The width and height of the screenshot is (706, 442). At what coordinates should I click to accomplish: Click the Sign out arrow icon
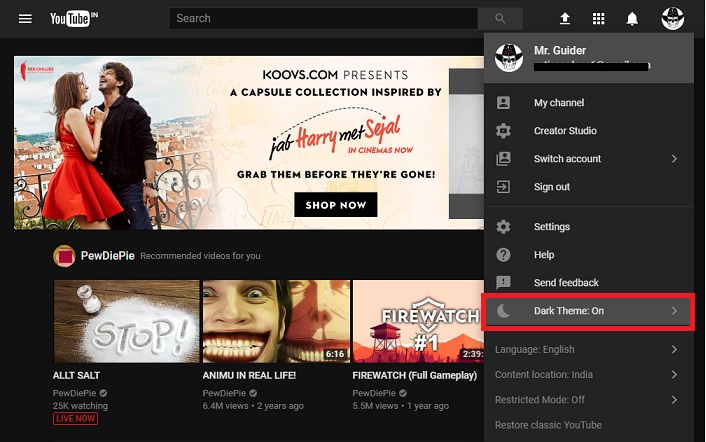[x=503, y=186]
